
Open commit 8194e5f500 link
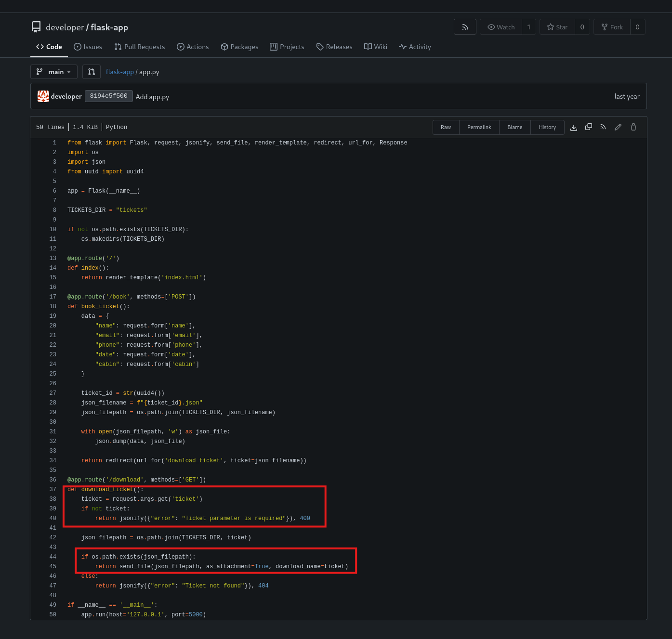[x=109, y=96]
